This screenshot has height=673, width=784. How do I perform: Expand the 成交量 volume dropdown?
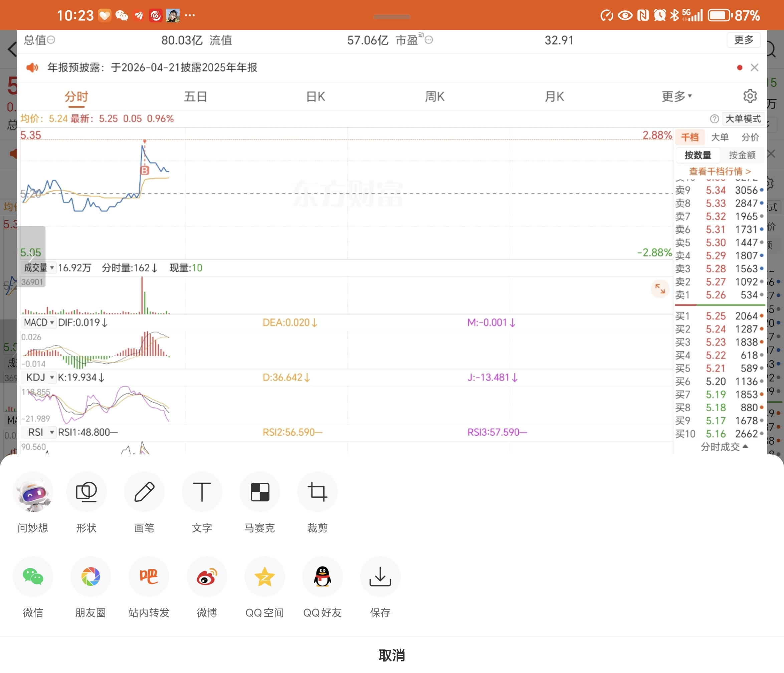pyautogui.click(x=39, y=268)
